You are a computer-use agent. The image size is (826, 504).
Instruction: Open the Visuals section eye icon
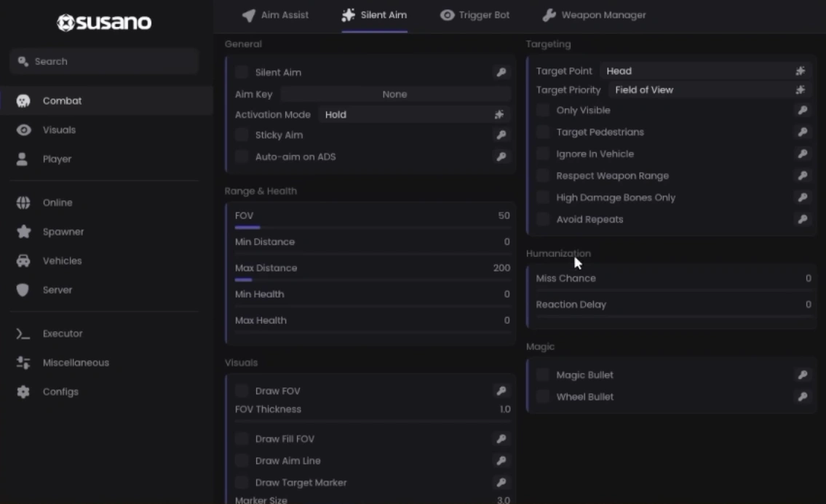pos(24,130)
